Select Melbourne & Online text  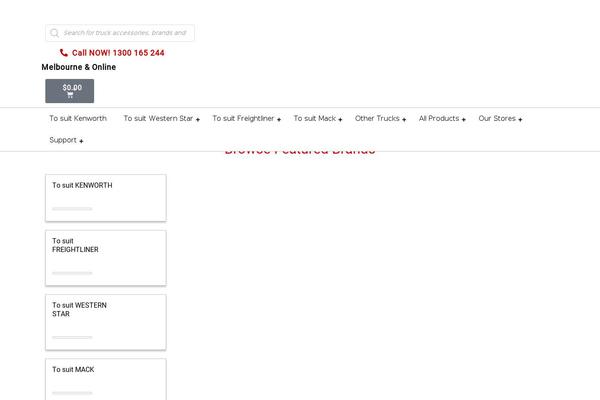(x=78, y=67)
